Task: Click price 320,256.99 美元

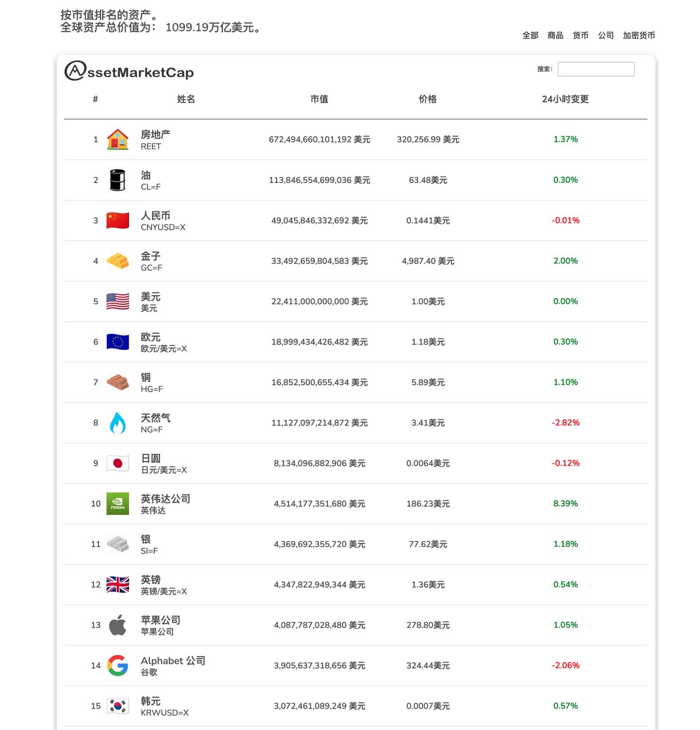Action: pos(428,139)
